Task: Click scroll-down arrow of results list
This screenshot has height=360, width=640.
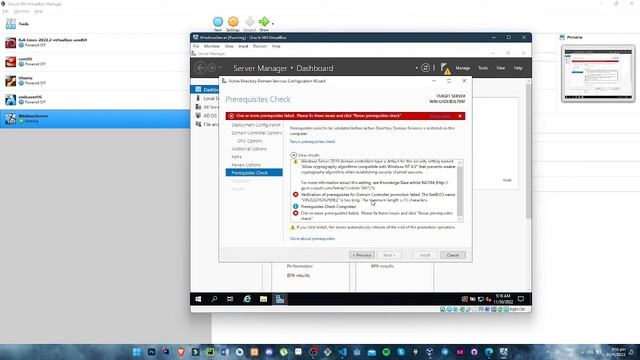Action: click(x=460, y=219)
